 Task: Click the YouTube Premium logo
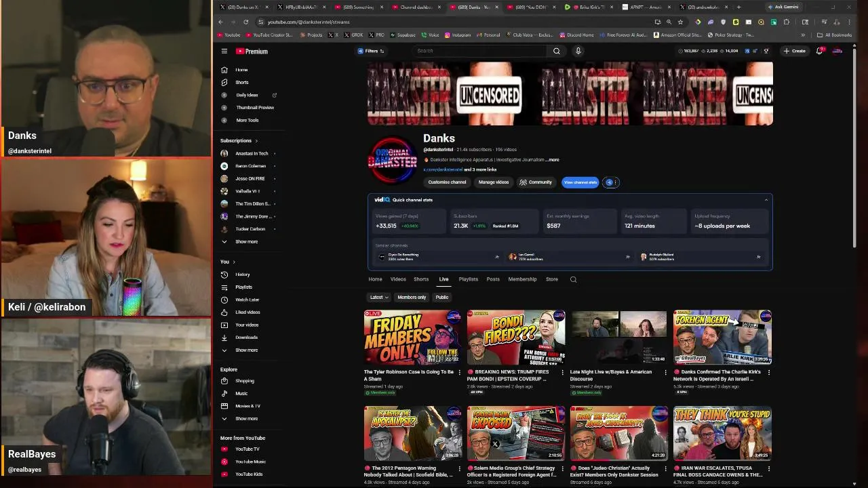pos(252,51)
